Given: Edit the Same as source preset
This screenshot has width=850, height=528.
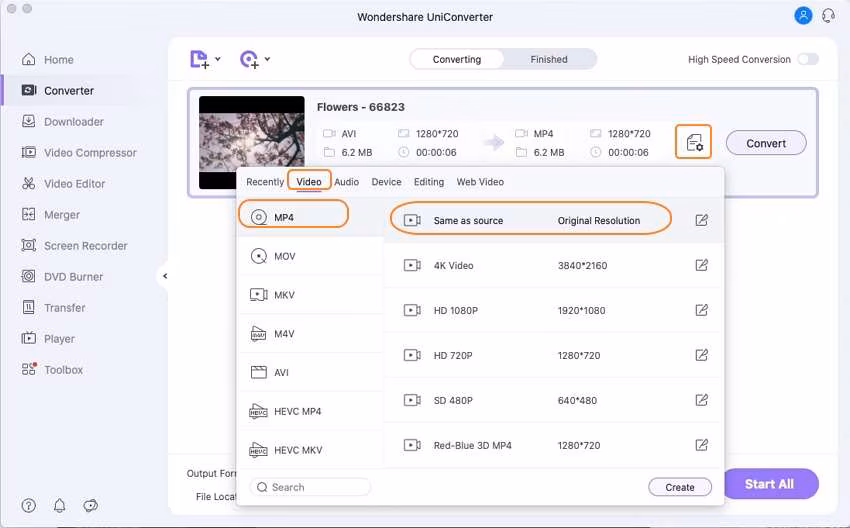Looking at the screenshot, I should [x=701, y=220].
